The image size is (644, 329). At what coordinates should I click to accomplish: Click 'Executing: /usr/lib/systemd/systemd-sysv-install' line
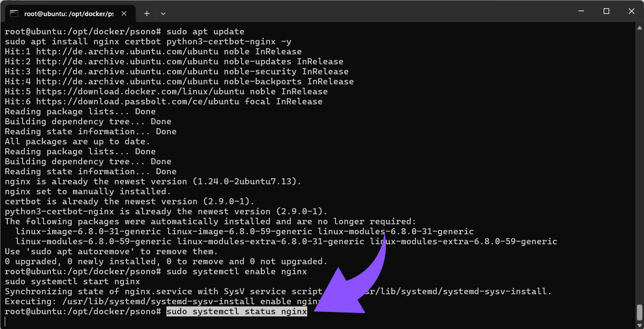click(164, 302)
